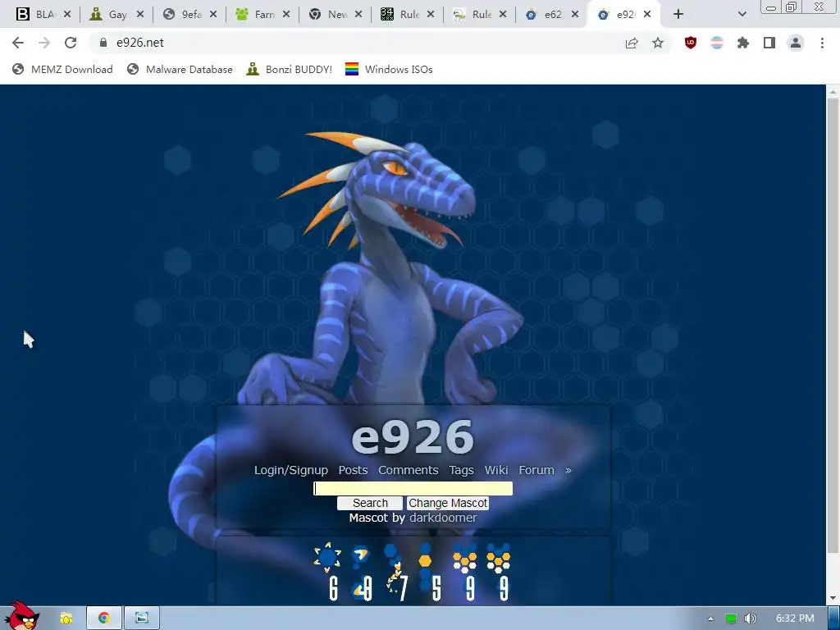Open the uBlock Origin extension
The width and height of the screenshot is (840, 630).
coord(691,43)
